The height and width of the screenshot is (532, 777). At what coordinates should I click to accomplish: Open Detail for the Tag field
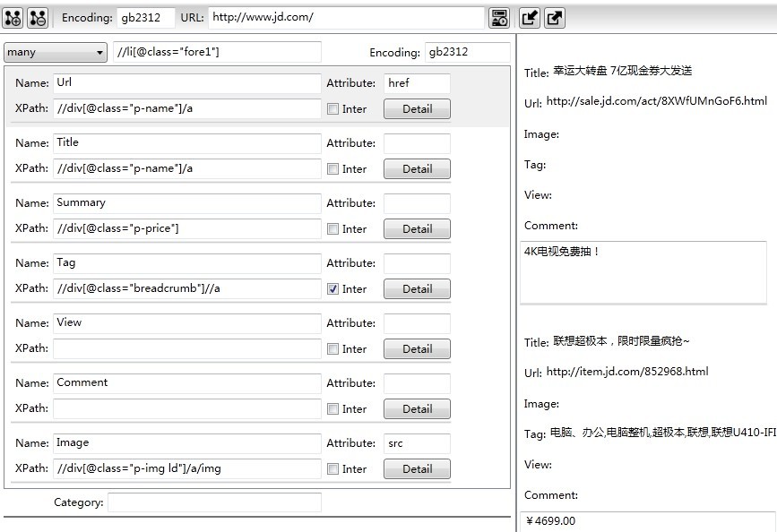(418, 288)
